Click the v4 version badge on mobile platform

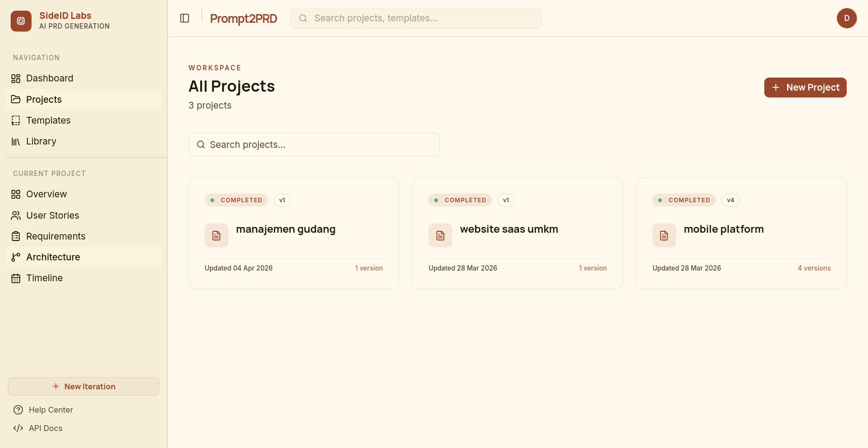[x=730, y=200]
